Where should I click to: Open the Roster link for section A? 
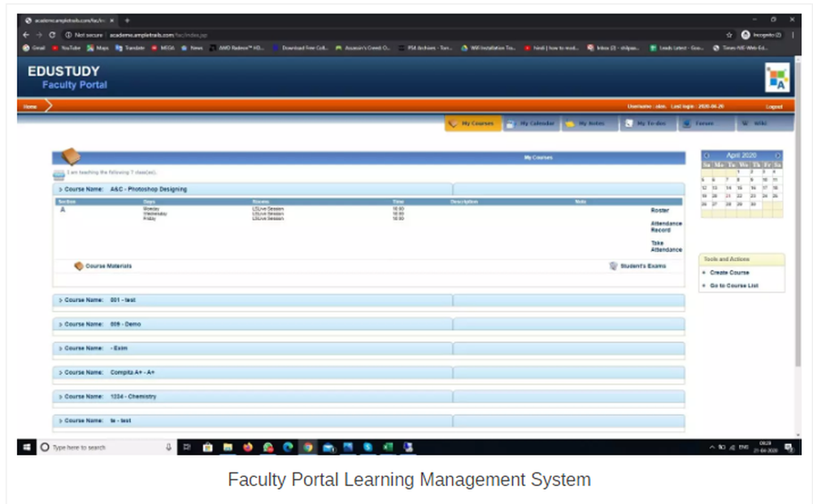[x=659, y=210]
